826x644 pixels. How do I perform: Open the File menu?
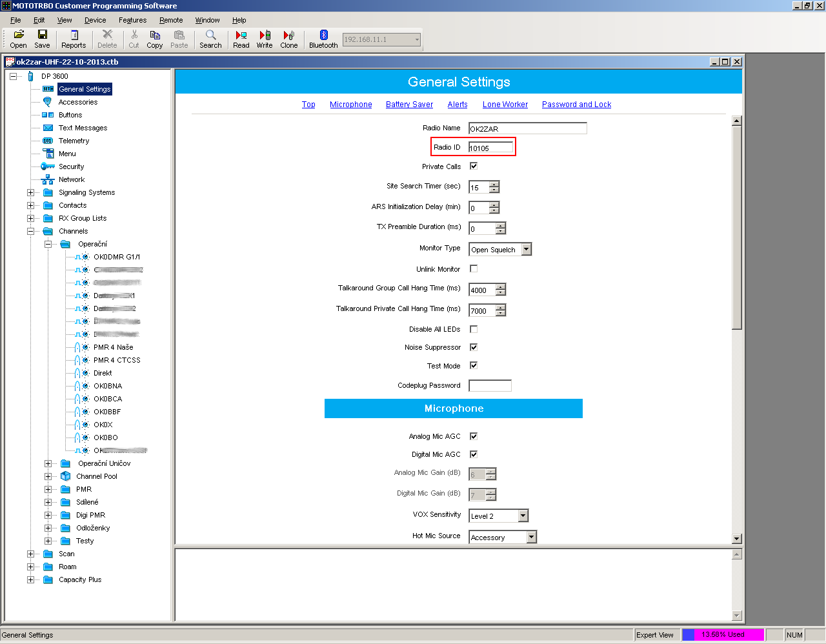click(15, 20)
